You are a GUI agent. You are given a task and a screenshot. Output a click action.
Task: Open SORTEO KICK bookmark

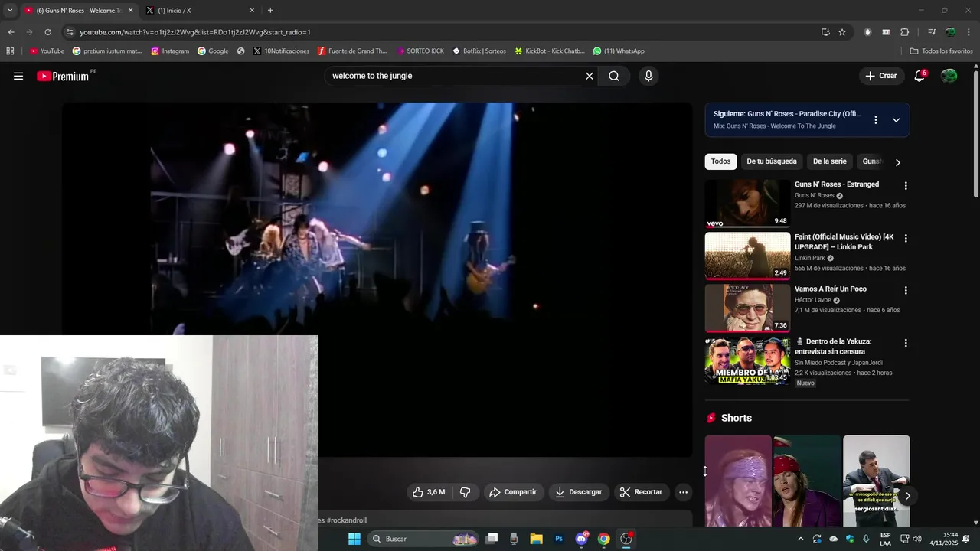tap(420, 51)
